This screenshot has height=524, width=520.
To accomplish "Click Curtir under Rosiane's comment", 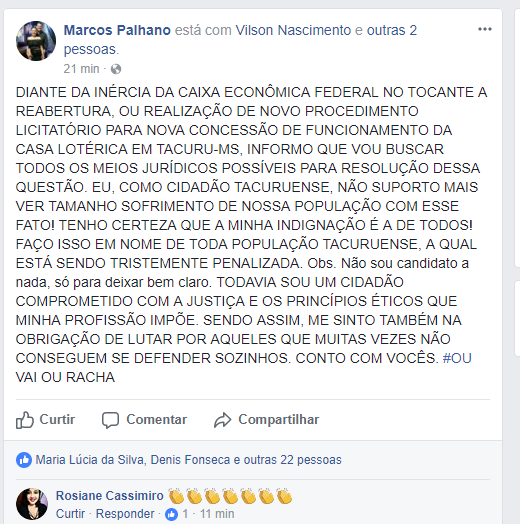I will [x=70, y=514].
